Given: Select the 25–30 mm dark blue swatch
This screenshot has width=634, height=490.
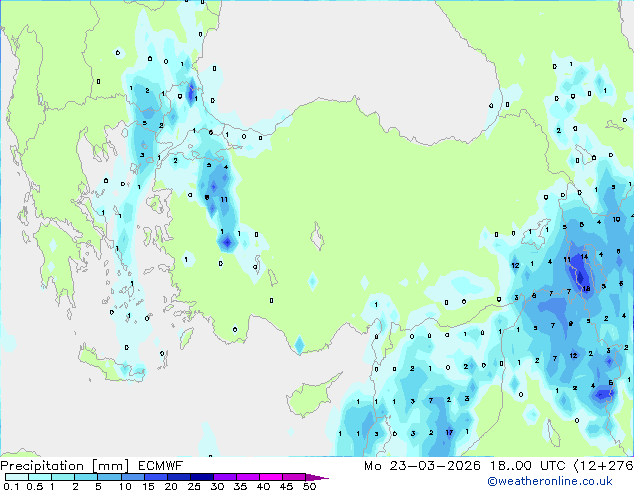Looking at the screenshot, I should coord(202,477).
